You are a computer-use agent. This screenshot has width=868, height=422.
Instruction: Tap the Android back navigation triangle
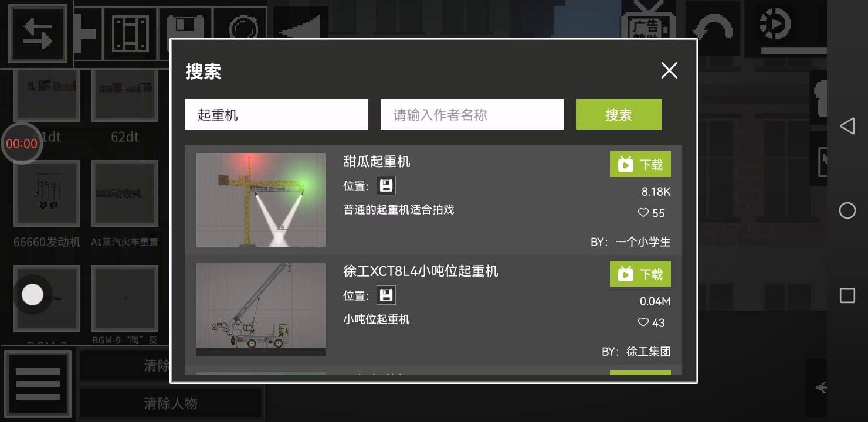847,126
